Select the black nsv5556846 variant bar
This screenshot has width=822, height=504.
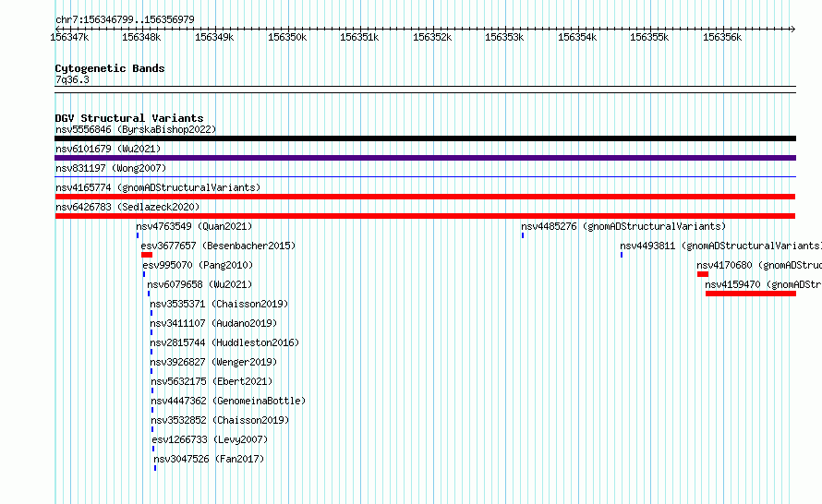(425, 138)
